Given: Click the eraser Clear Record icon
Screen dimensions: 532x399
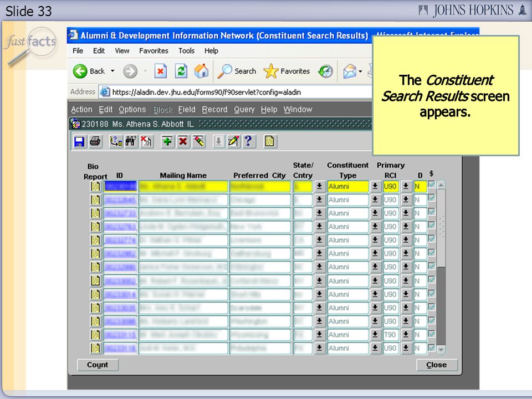Looking at the screenshot, I should pos(199,141).
